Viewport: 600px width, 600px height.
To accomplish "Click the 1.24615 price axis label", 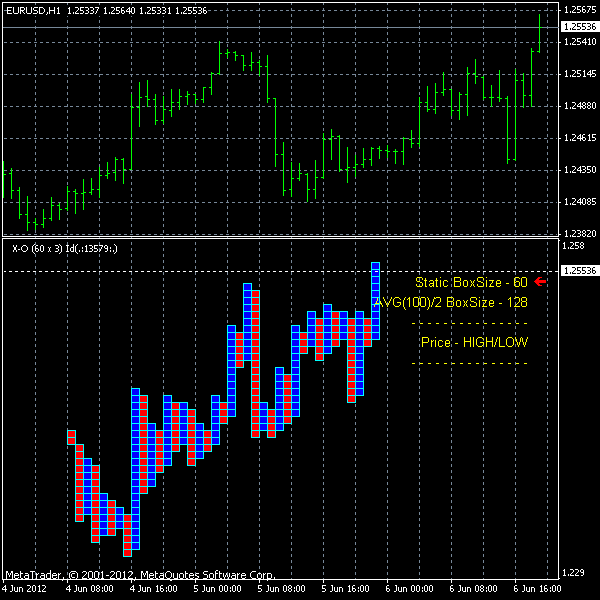I will (577, 138).
